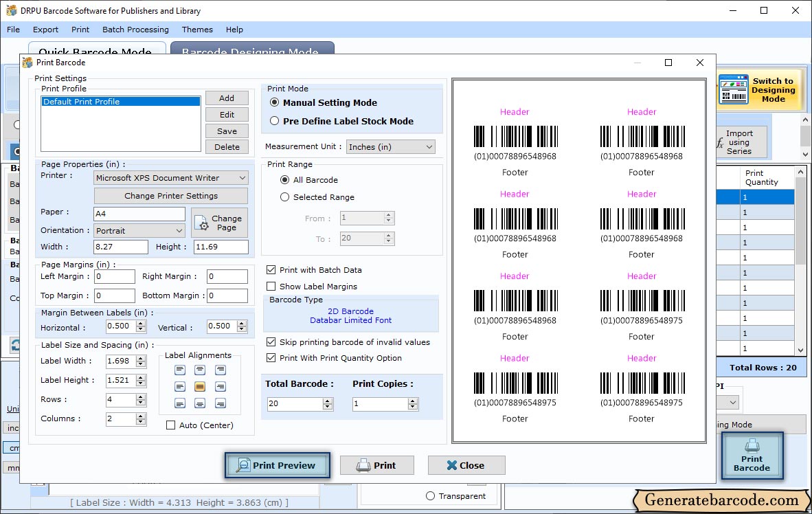
Task: Select top-left label alignment icon
Action: [x=180, y=370]
